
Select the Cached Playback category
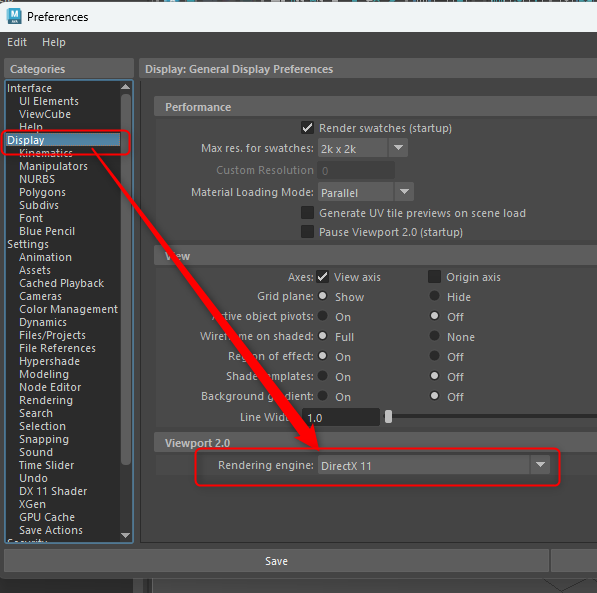click(61, 283)
